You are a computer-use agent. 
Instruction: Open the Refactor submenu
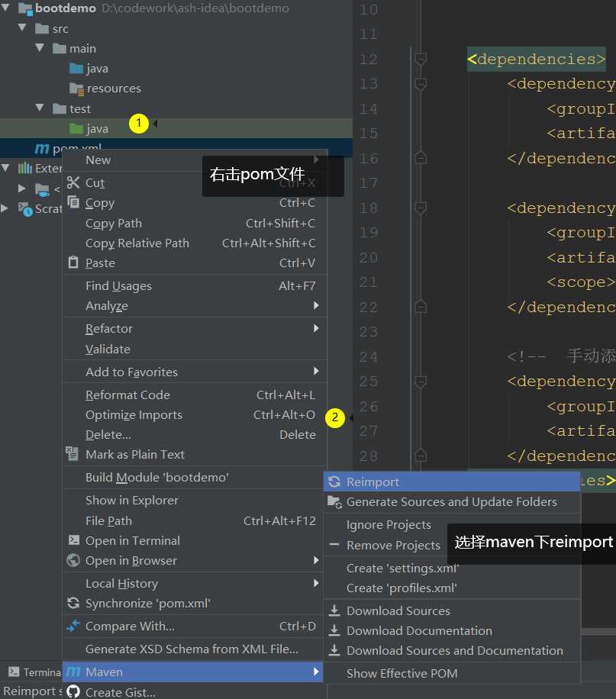coord(195,329)
